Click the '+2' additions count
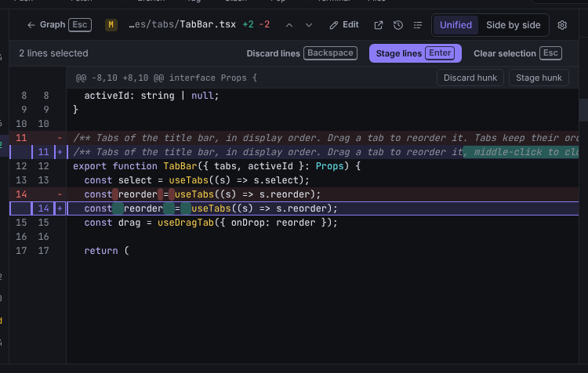The height and width of the screenshot is (373, 588). click(x=248, y=25)
